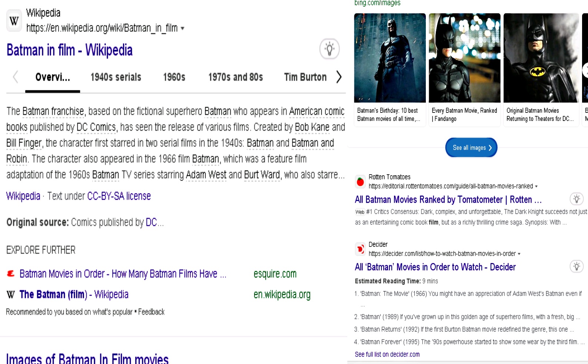This screenshot has width=588, height=364.
Task: Click the Esquire favicon in Explore Further
Action: pos(11,274)
